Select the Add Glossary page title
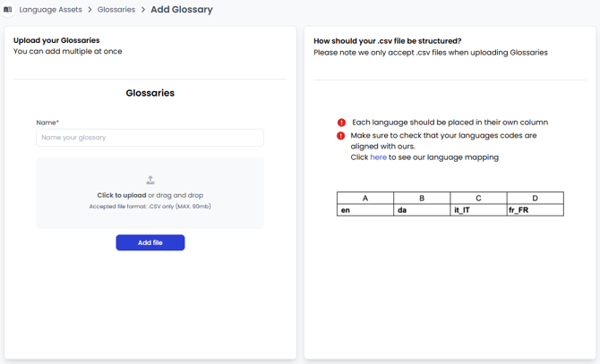The width and height of the screenshot is (600, 364). tap(182, 10)
